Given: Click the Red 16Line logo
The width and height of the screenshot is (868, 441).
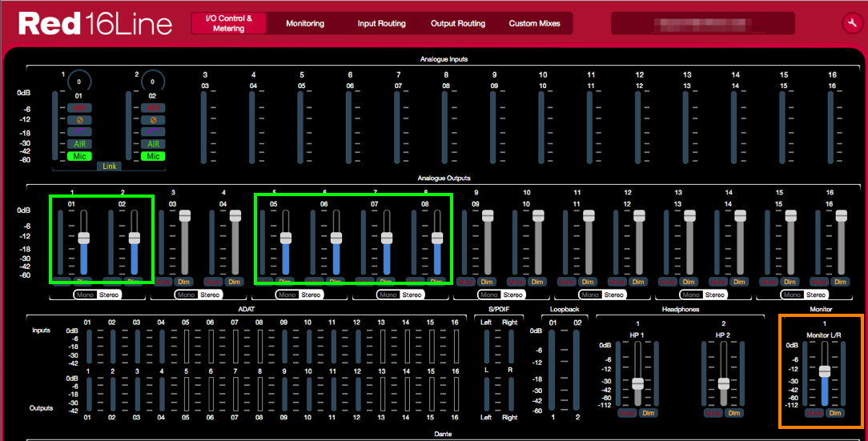Looking at the screenshot, I should (x=95, y=24).
